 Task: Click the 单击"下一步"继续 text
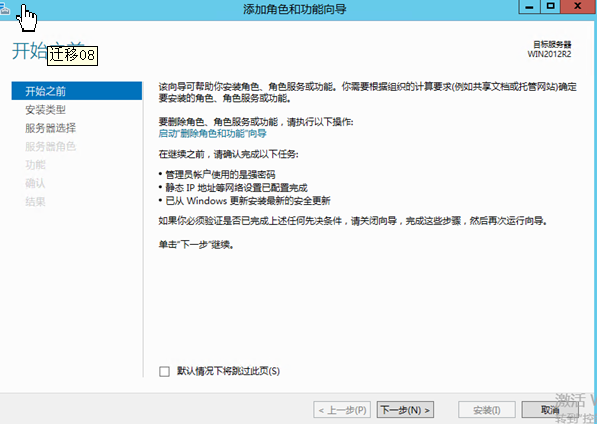(196, 244)
